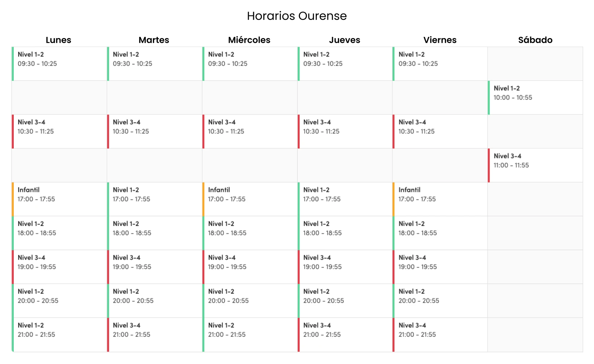Click the Sábado column header

tap(535, 40)
